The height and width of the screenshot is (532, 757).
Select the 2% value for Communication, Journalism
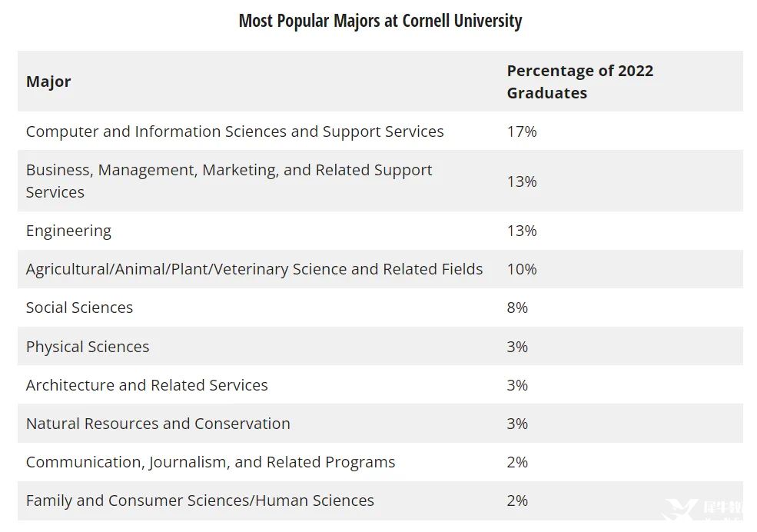[x=517, y=462]
